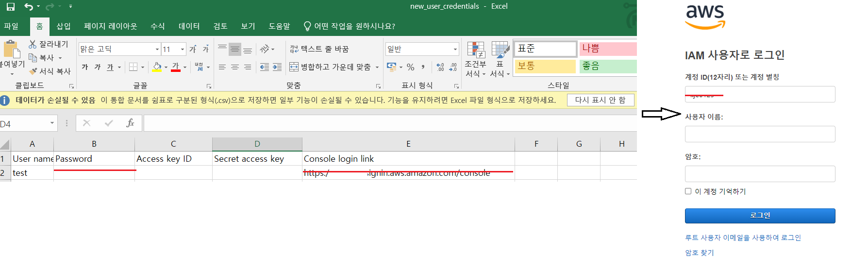Image resolution: width=868 pixels, height=272 pixels.
Task: Apply the red font color
Action: pos(176,67)
